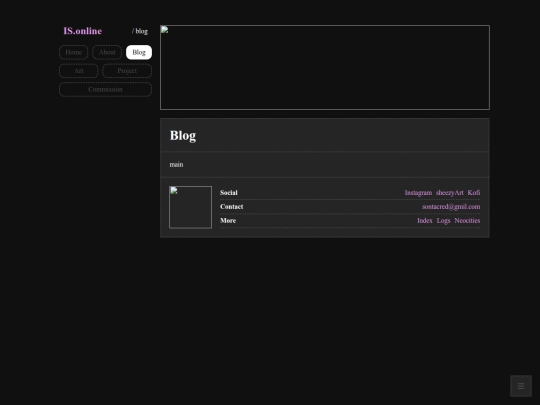This screenshot has height=405, width=540.
Task: Click the 'Social' footer label
Action: coord(229,193)
